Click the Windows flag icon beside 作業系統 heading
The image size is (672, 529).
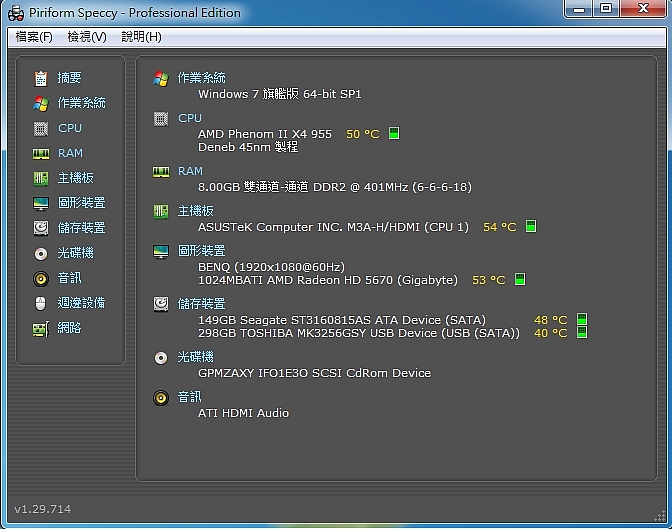(x=161, y=78)
